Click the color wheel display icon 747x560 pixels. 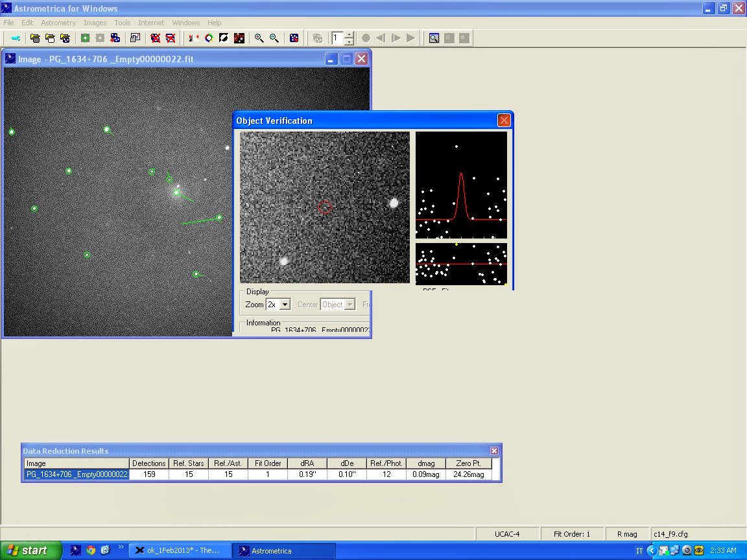(209, 38)
